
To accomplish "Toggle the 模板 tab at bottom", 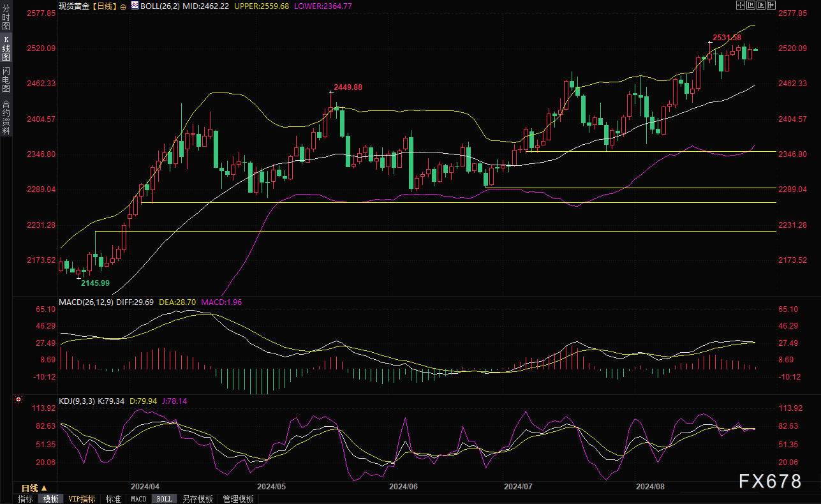I will pyautogui.click(x=50, y=499).
